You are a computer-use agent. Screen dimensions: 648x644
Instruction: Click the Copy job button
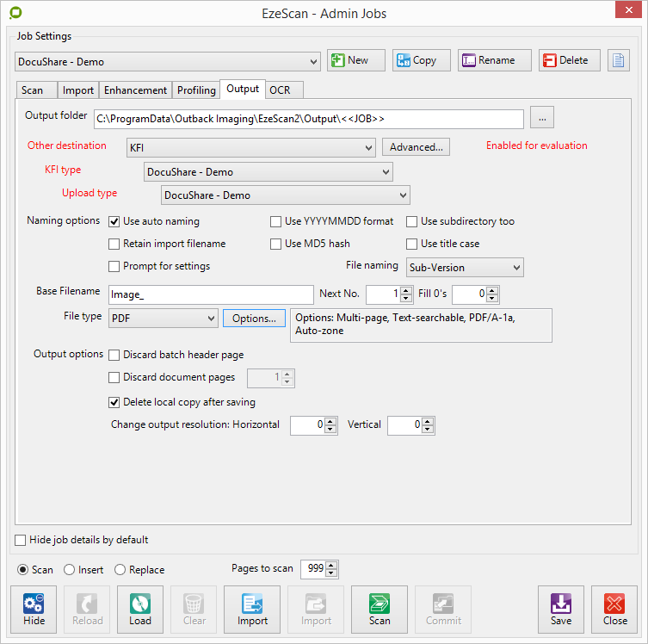pos(416,60)
